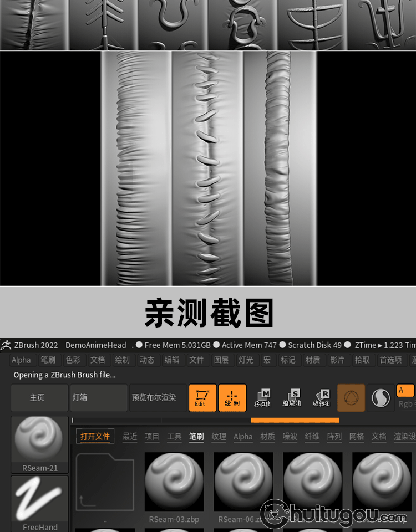Switch to the 纹理 texture tab

(x=219, y=437)
